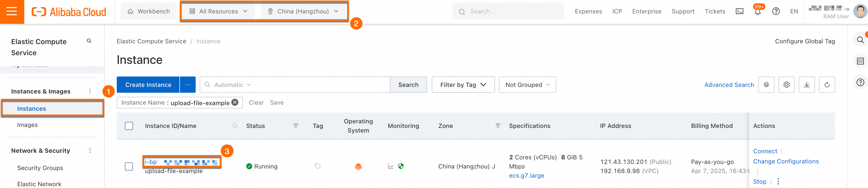868x188 pixels.
Task: Open the notifications bell
Action: click(x=758, y=12)
